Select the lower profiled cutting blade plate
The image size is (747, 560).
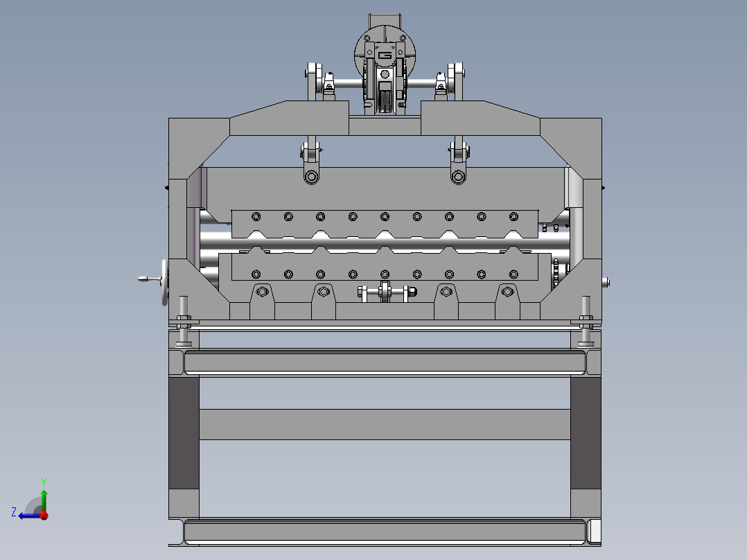pos(385,265)
